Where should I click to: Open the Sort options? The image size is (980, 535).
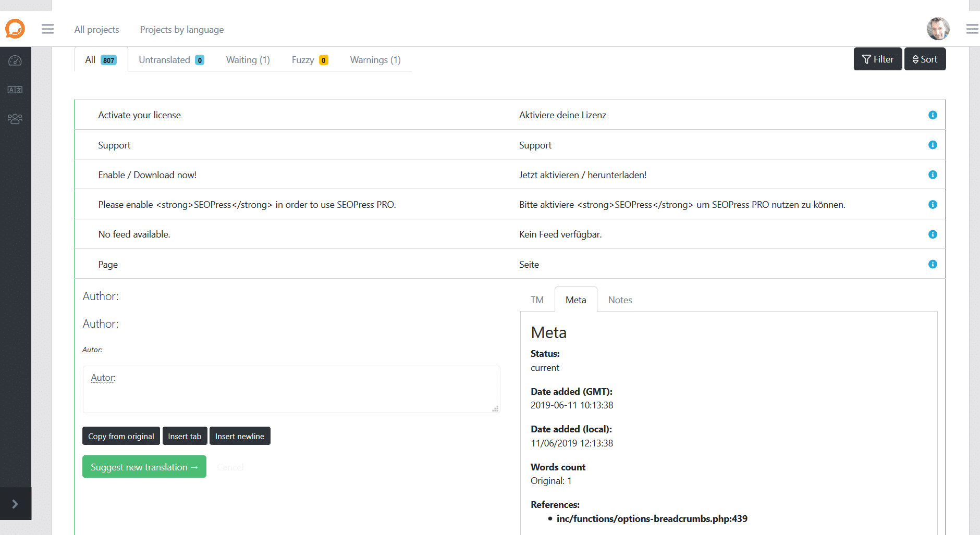(x=925, y=59)
